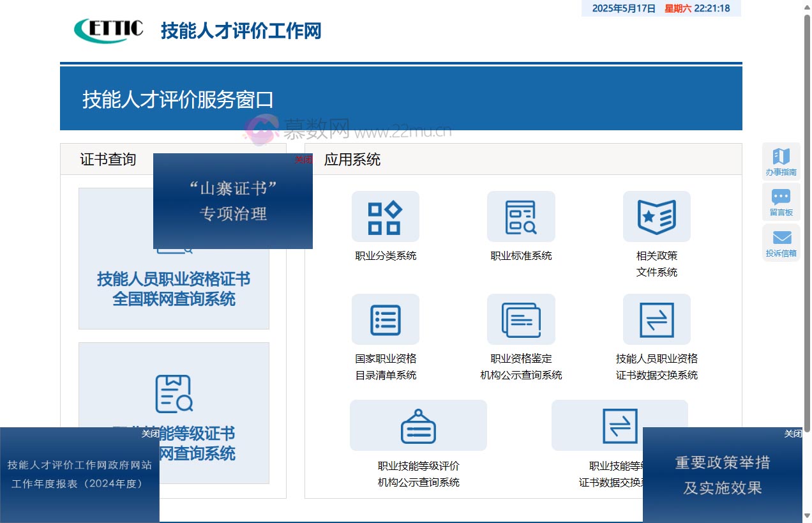The width and height of the screenshot is (812, 523).
Task: Open the 相关政策文件系统 icon
Action: (656, 216)
